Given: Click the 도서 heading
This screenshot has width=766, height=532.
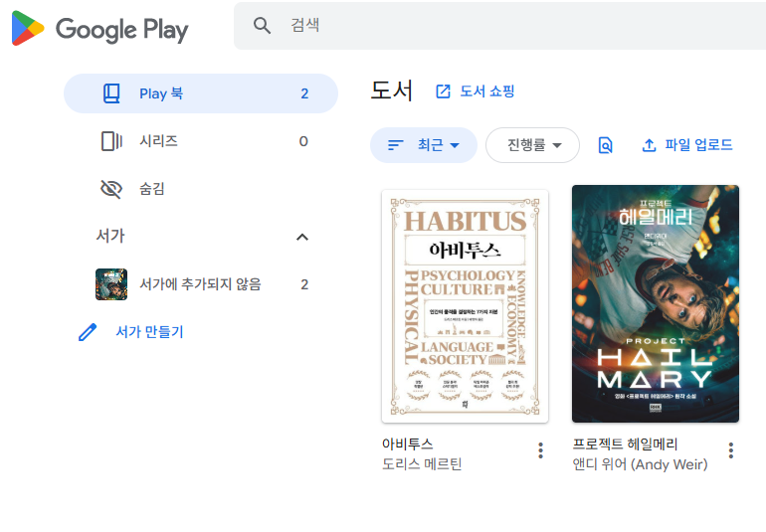Looking at the screenshot, I should point(392,90).
